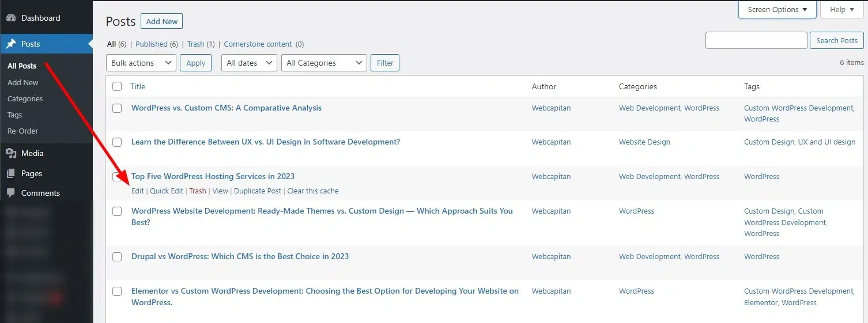Screen dimensions: 868x323
Task: Open post Learn the Difference Between UX vs. UI
Action: (266, 142)
